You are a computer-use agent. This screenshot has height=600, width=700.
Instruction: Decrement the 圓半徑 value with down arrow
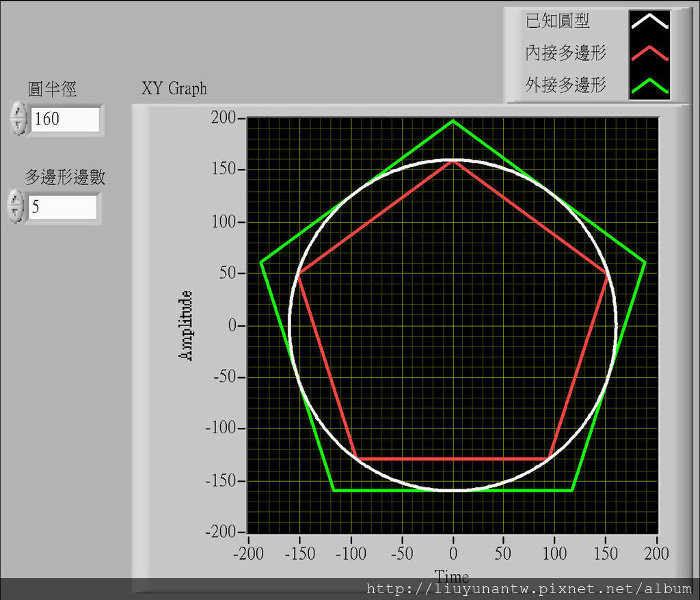coord(18,125)
